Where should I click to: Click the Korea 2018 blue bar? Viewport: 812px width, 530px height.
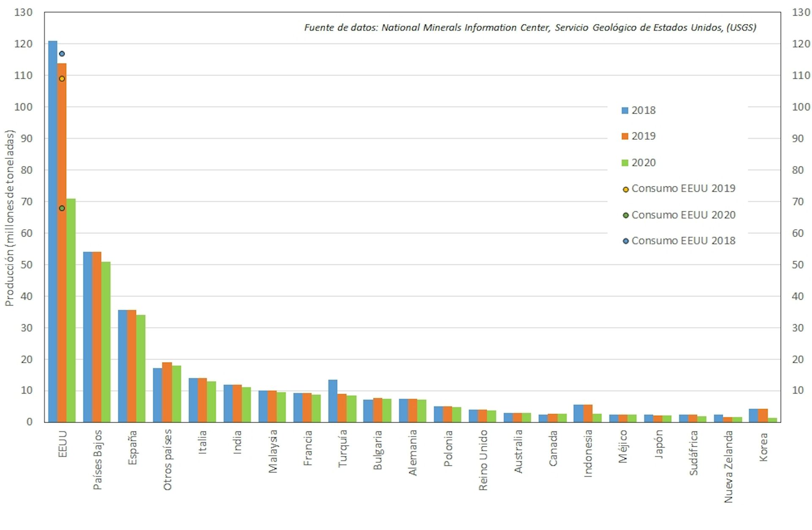tap(753, 415)
